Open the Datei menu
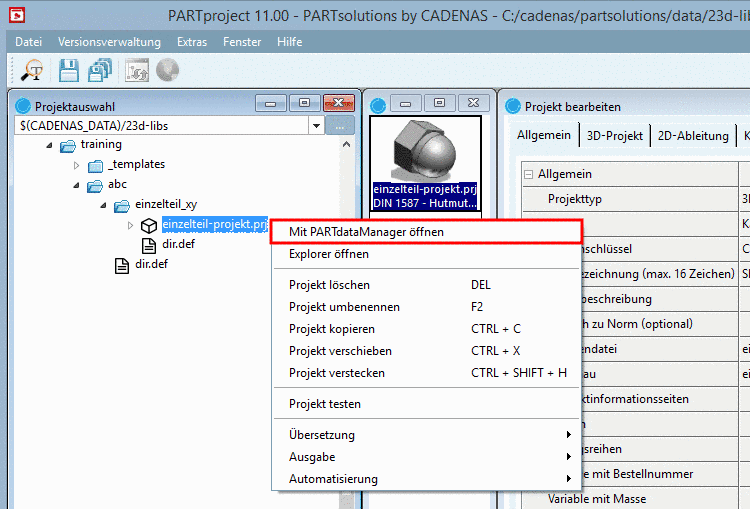This screenshot has height=509, width=750. point(29,42)
